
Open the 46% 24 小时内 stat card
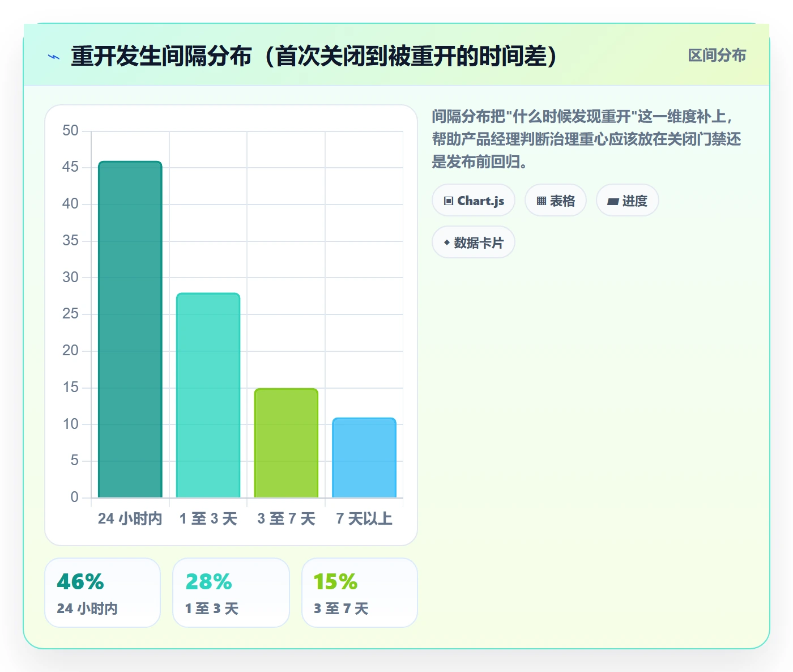pyautogui.click(x=103, y=593)
